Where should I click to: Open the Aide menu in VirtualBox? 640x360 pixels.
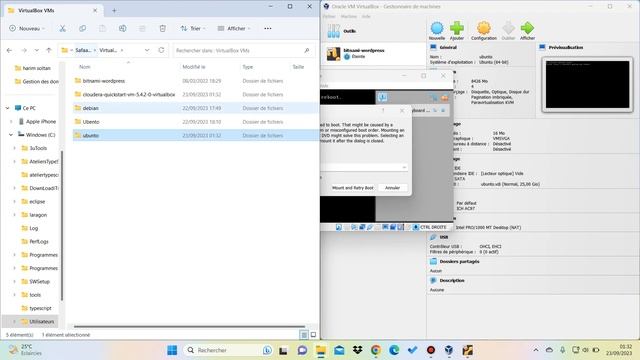point(366,16)
